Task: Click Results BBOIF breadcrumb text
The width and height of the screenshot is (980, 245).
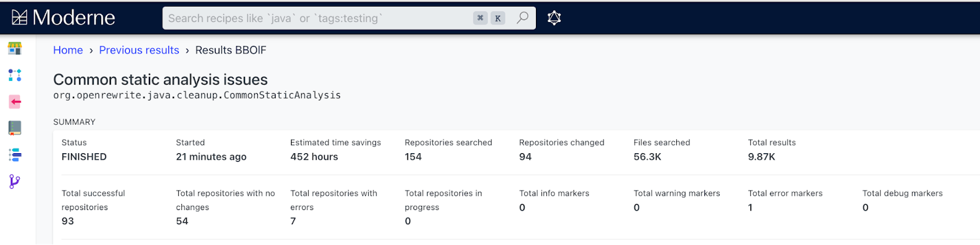Action: tap(231, 50)
